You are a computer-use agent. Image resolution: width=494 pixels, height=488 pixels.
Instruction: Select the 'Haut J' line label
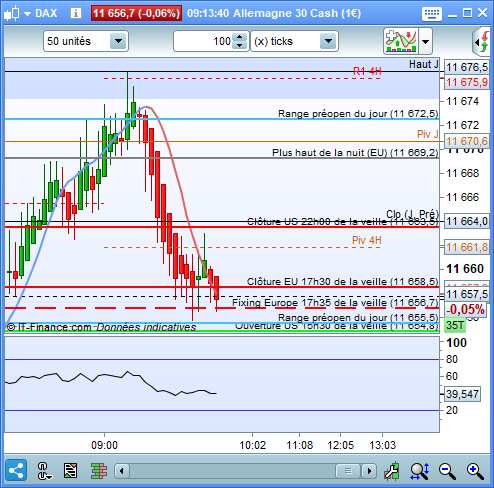(424, 64)
